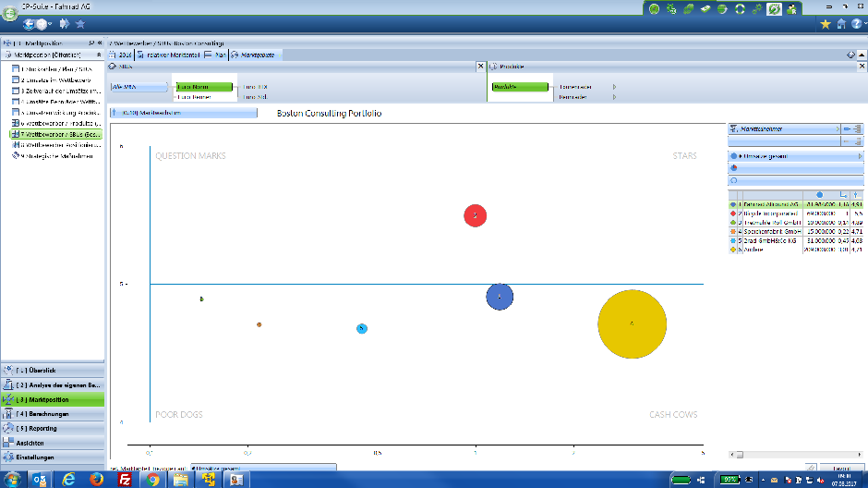This screenshot has height=488, width=868.
Task: Open the Ansichten section
Action: pyautogui.click(x=53, y=443)
